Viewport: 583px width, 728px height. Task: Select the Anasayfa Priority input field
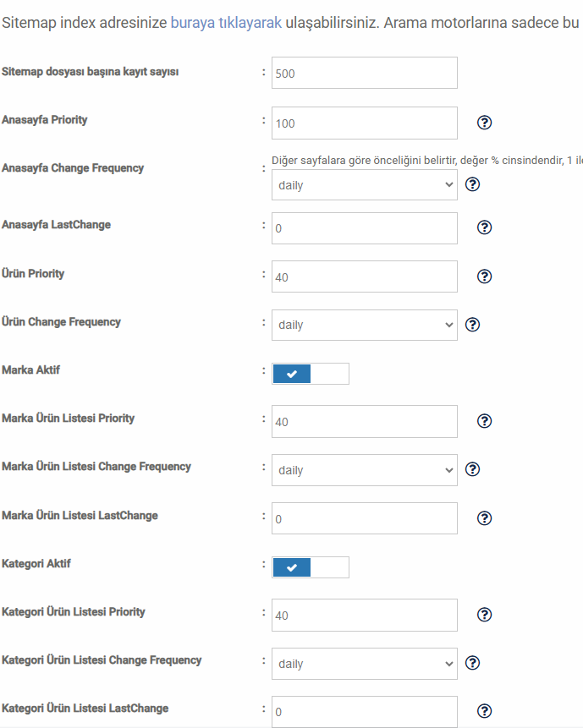coord(364,123)
